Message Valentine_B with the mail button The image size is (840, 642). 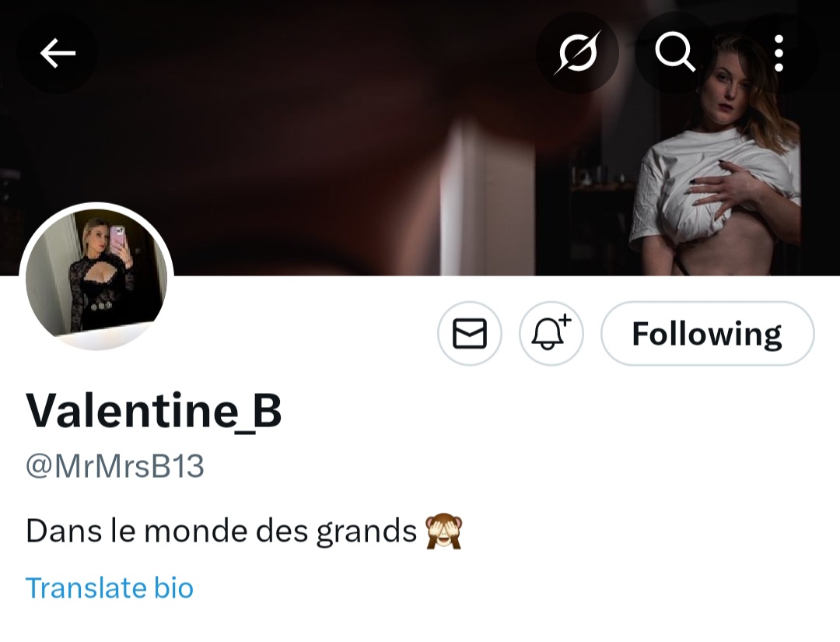tap(470, 334)
